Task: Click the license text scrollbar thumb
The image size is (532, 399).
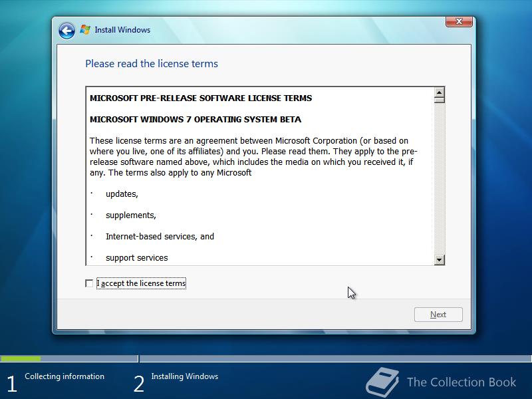Action: click(440, 100)
